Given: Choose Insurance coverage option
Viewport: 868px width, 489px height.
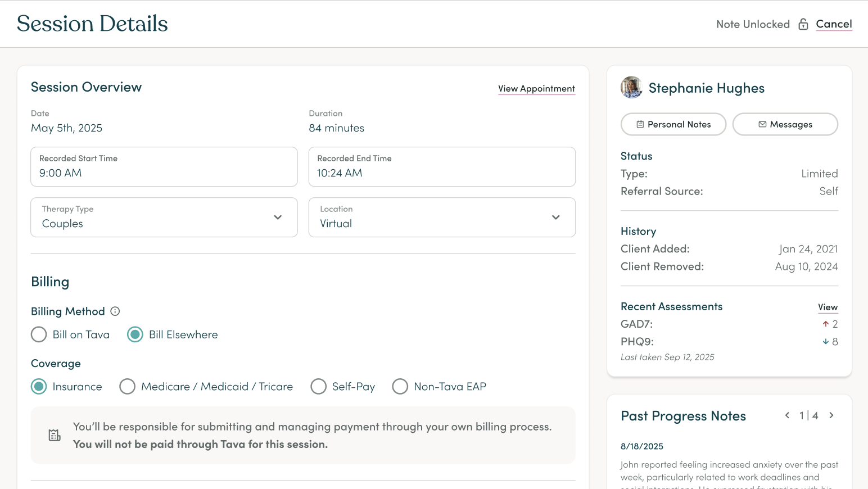Looking at the screenshot, I should coord(39,387).
